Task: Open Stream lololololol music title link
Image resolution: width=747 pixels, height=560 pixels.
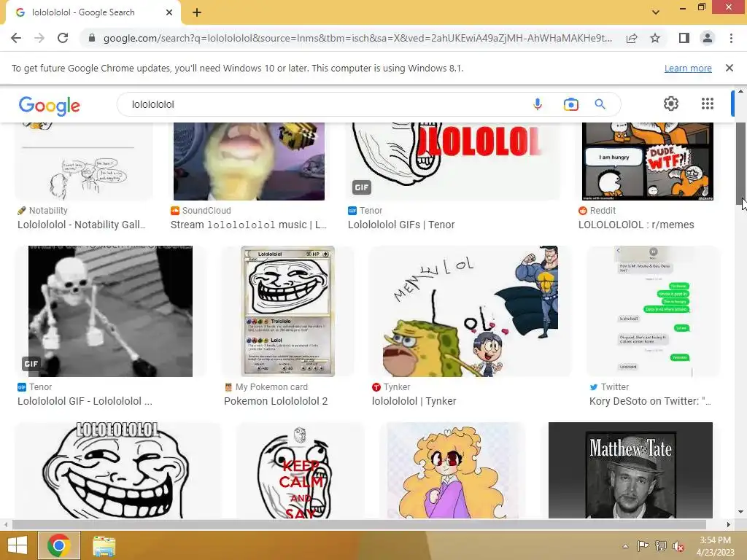Action: pyautogui.click(x=249, y=225)
